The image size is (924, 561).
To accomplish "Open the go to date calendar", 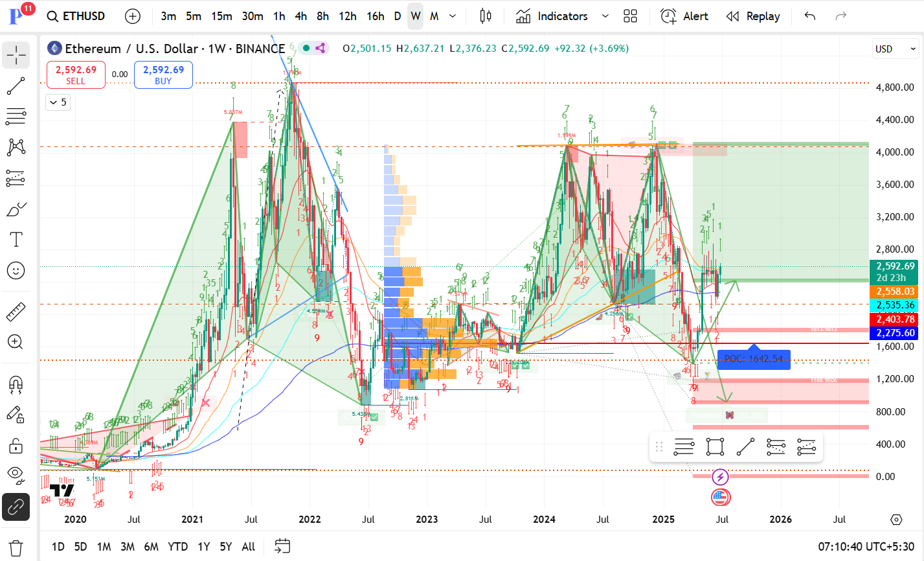I will click(x=282, y=547).
